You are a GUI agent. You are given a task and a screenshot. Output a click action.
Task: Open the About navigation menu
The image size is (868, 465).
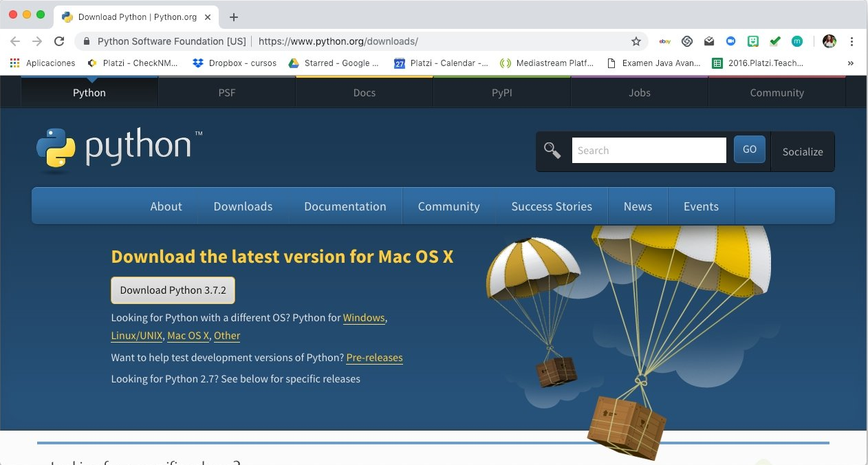(x=166, y=206)
